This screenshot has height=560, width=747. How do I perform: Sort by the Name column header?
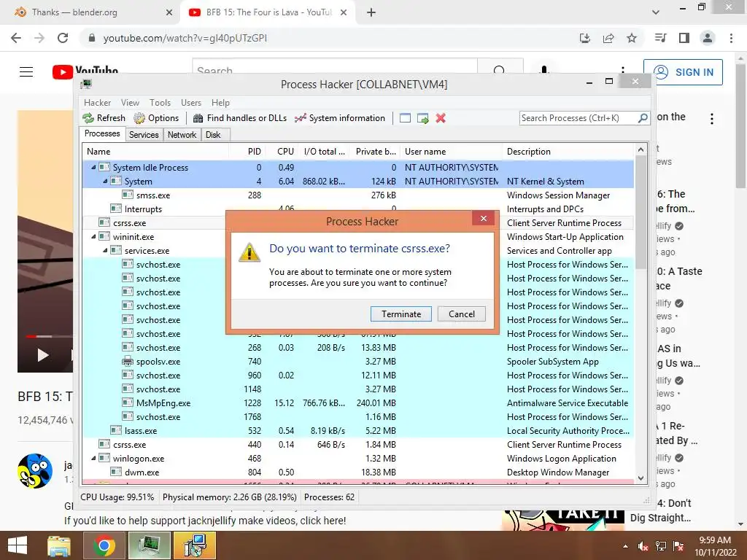pyautogui.click(x=156, y=152)
